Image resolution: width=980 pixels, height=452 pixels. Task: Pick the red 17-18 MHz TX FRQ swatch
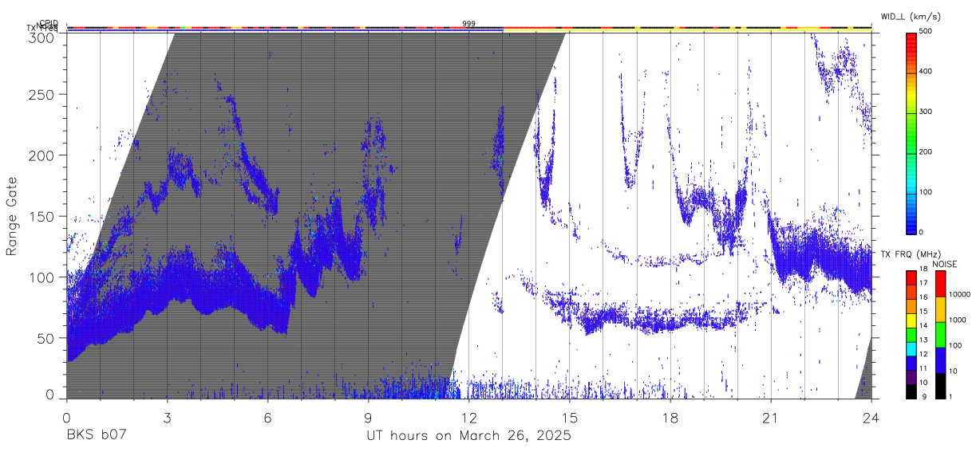[x=910, y=277]
